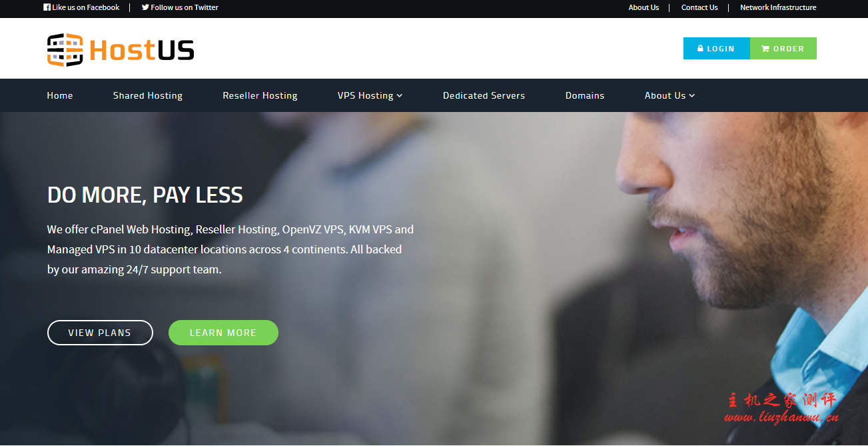Select Dedicated Servers menu item
The width and height of the screenshot is (868, 446).
tap(484, 95)
